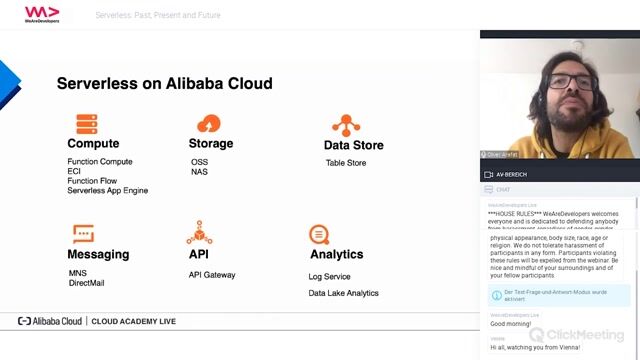Screen dimensions: 640x360
Task: Click the 'Serverless: Past, Present and Future' title
Action: click(158, 15)
